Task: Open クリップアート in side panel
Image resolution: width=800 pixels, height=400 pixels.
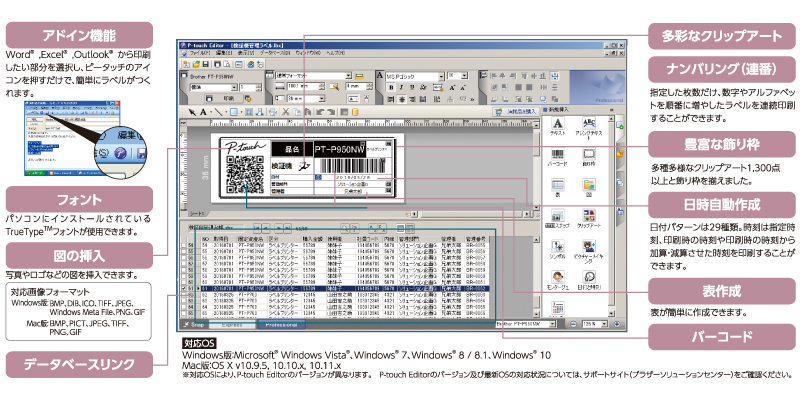Action: pos(588,218)
